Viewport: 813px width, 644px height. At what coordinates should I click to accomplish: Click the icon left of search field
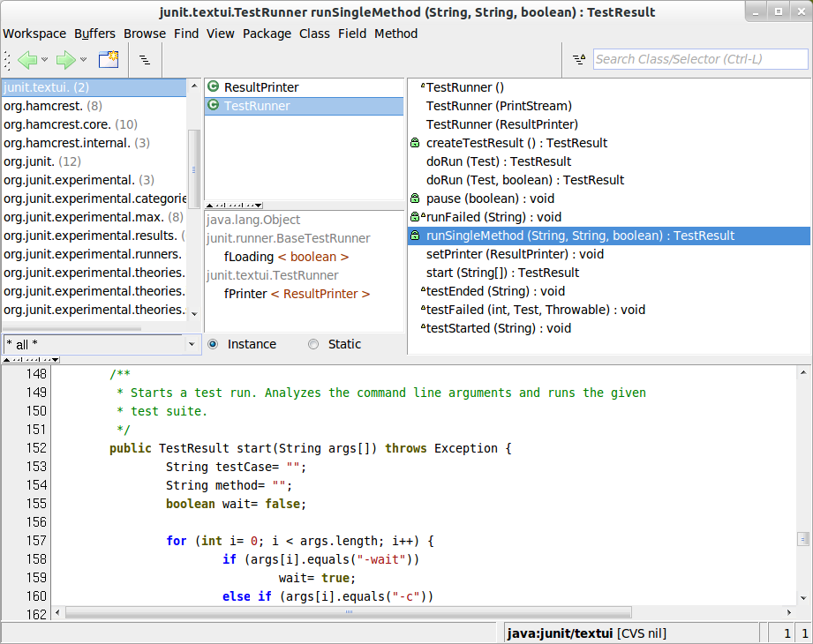(579, 60)
